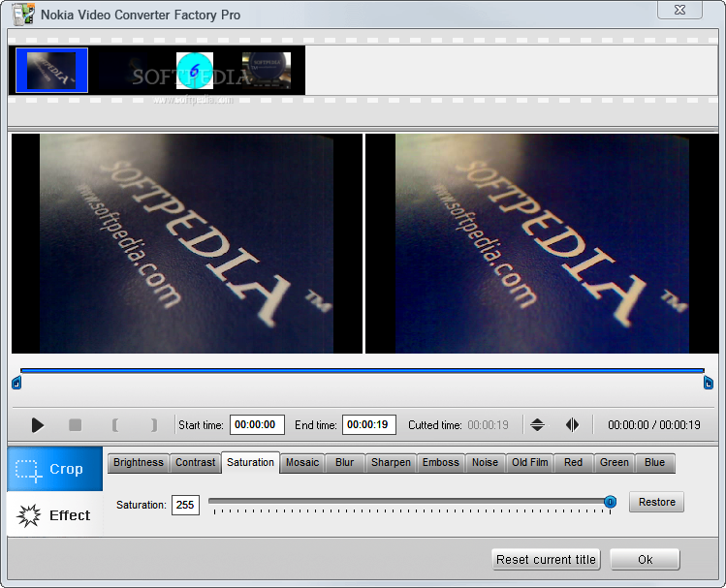Click the position readout 00:00:00 / 00:00:19
Image resolution: width=726 pixels, height=588 pixels.
point(653,424)
